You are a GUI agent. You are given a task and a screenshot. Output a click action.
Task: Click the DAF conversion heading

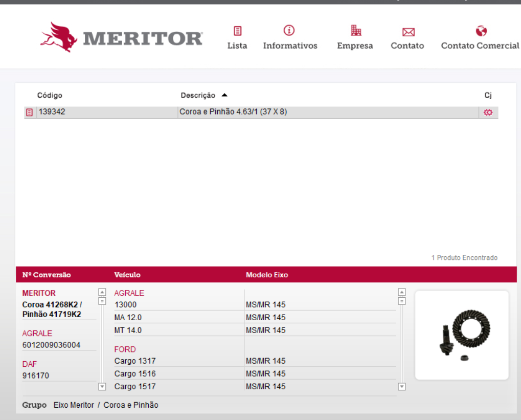(x=30, y=364)
